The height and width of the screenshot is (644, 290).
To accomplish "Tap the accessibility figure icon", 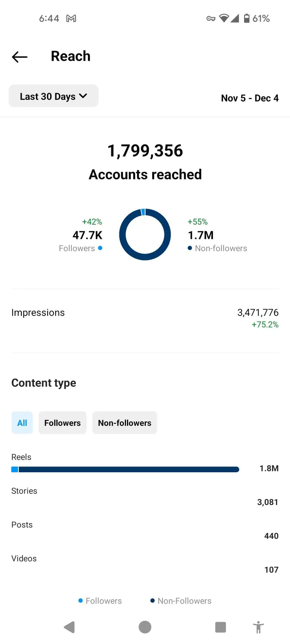I will tap(258, 627).
